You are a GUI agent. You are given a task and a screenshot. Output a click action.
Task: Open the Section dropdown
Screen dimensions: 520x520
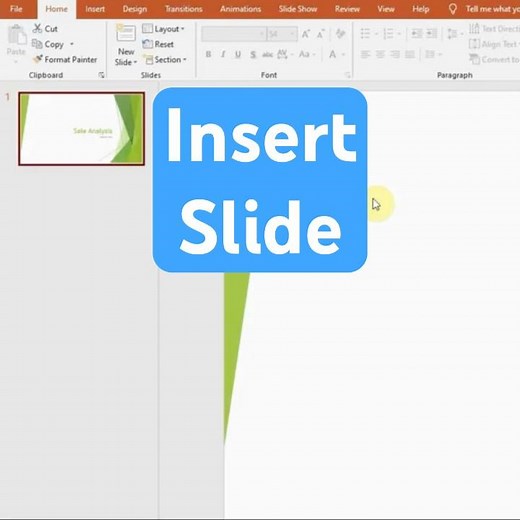(165, 60)
